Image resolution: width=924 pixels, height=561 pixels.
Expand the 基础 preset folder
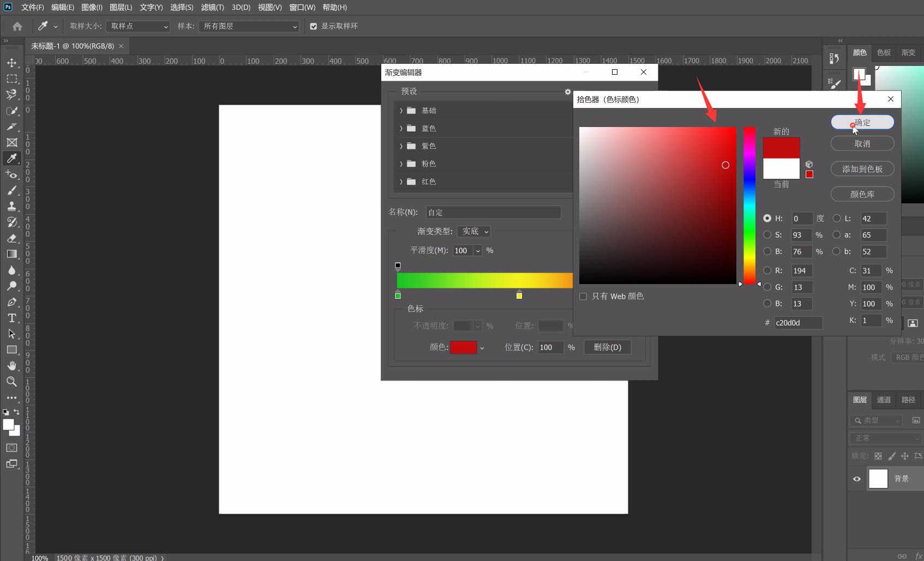[401, 111]
